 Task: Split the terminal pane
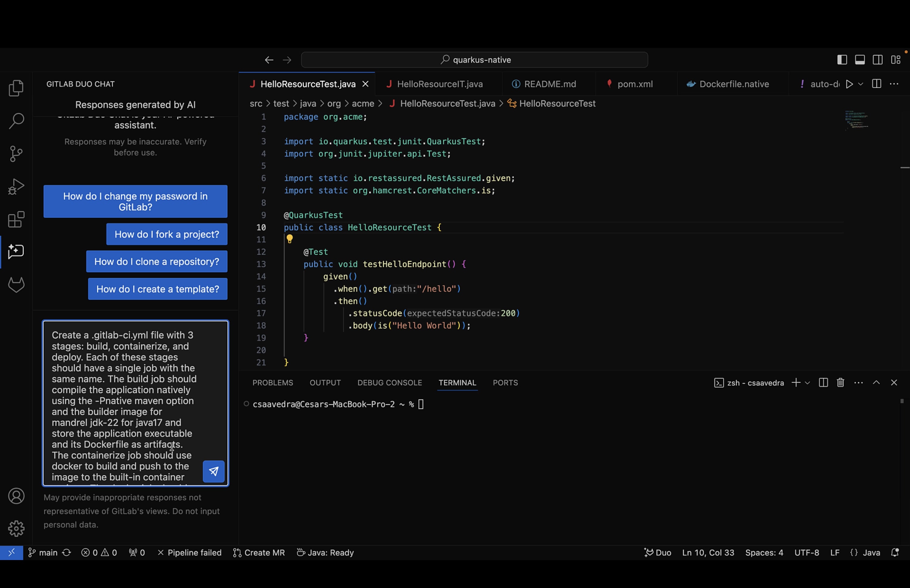point(823,382)
